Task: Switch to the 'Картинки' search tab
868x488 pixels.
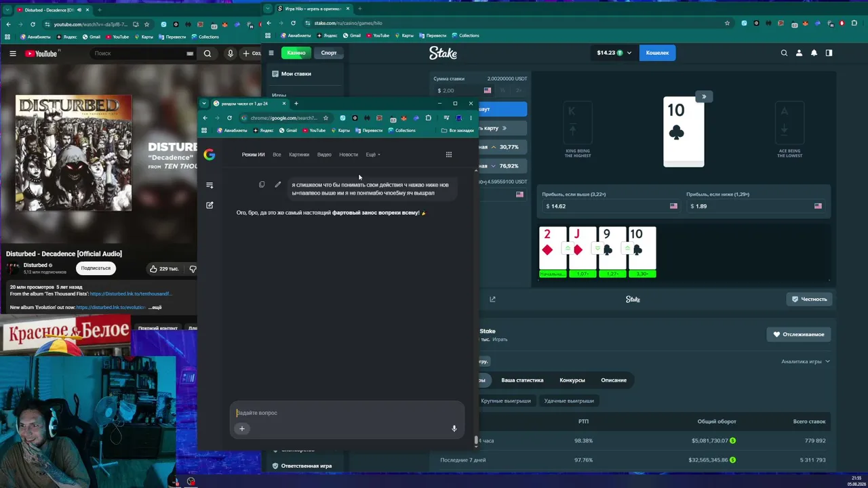Action: pyautogui.click(x=299, y=155)
